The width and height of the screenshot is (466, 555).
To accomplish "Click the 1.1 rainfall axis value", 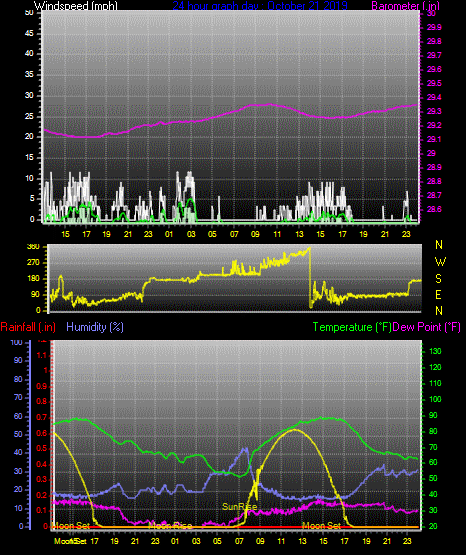I will [42, 355].
